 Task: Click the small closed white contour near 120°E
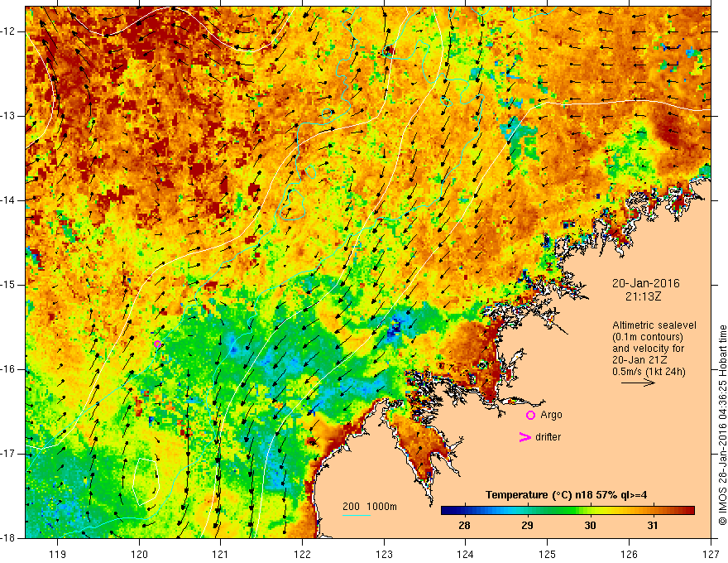[146, 481]
